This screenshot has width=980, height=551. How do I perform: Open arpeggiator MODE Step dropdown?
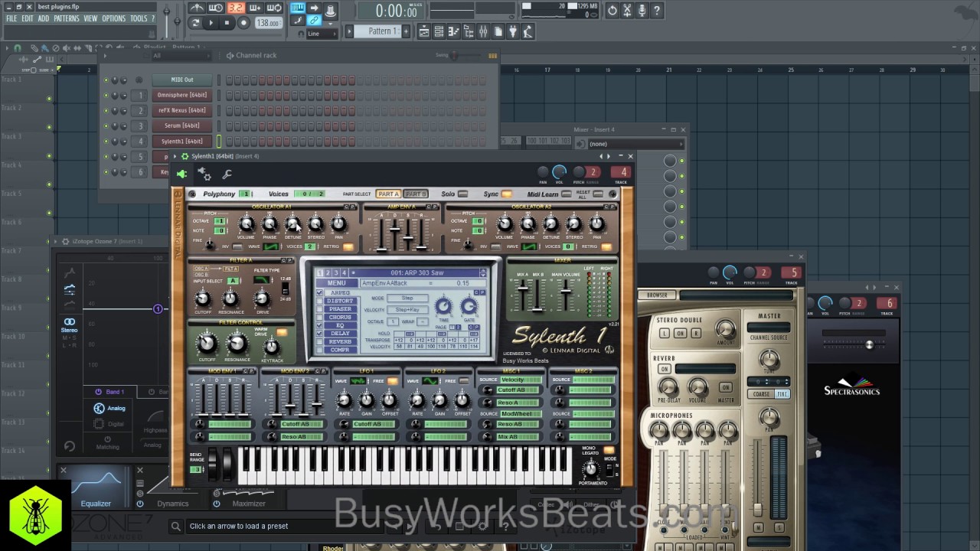click(407, 298)
